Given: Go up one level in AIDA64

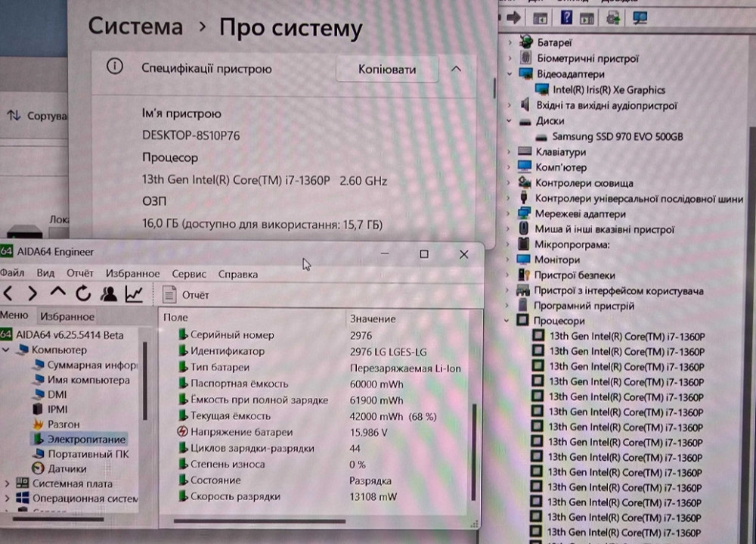Looking at the screenshot, I should tap(58, 294).
